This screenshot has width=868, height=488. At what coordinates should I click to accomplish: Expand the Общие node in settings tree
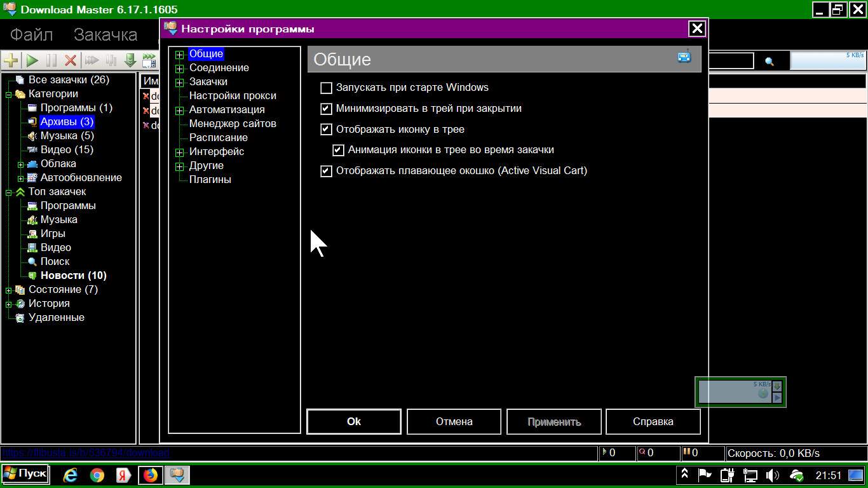[x=179, y=55]
